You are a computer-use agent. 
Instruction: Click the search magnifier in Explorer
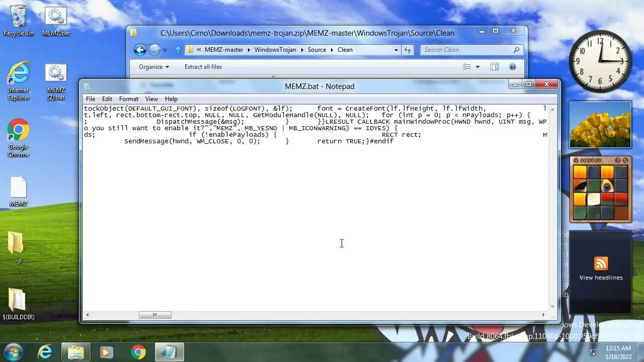point(516,50)
